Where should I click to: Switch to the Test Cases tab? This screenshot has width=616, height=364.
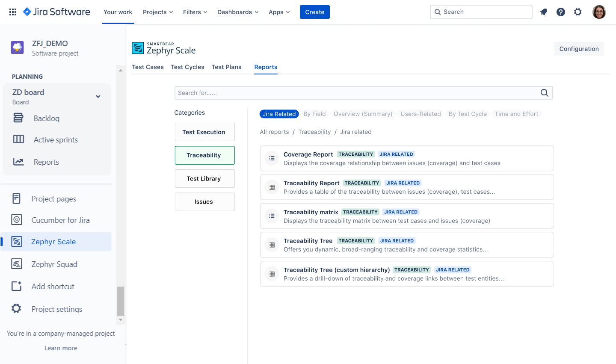pyautogui.click(x=148, y=67)
